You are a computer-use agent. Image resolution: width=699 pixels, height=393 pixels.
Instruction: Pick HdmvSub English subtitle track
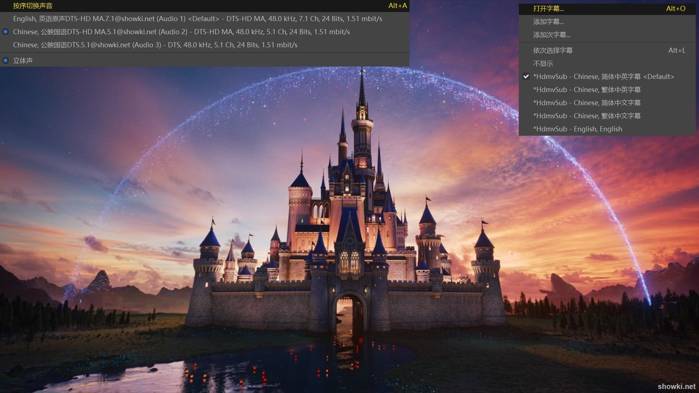(607, 129)
